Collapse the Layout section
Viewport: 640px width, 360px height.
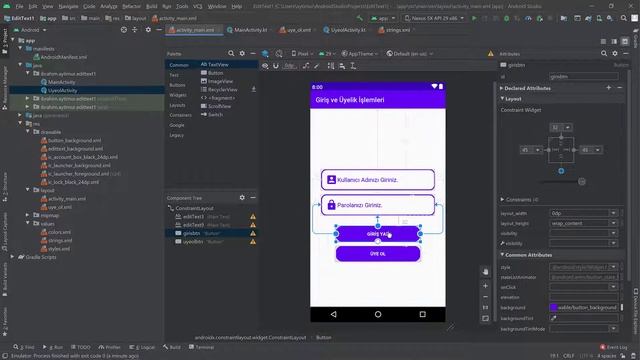tap(502, 99)
